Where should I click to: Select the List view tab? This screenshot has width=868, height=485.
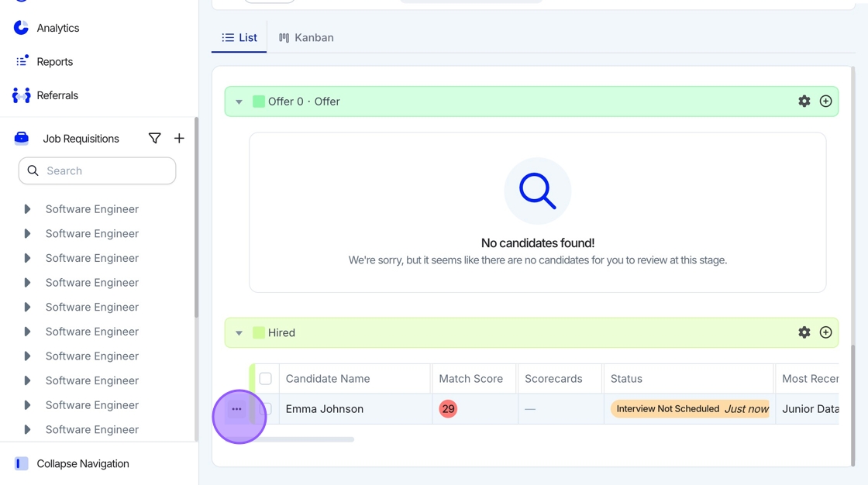coord(239,37)
